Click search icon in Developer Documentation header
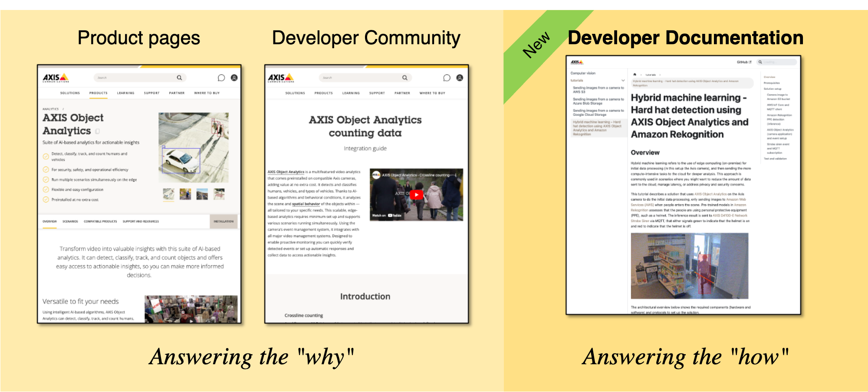The image size is (868, 392). click(760, 62)
